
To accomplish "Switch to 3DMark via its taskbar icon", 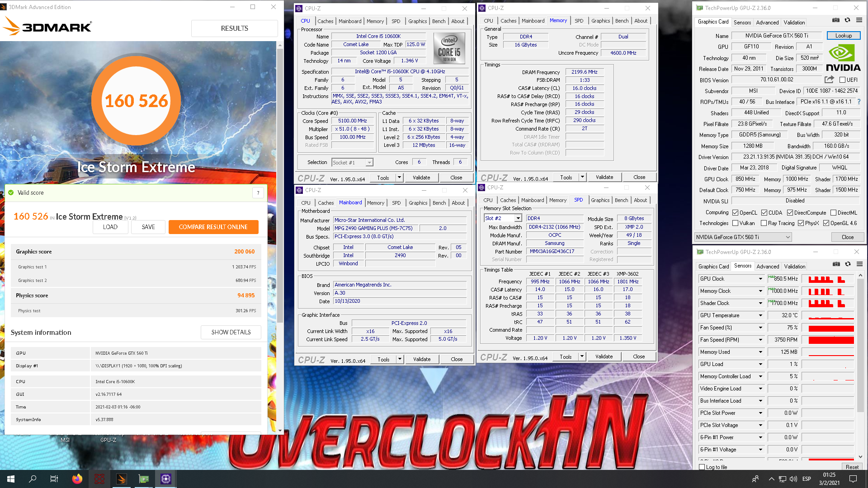I will click(122, 479).
